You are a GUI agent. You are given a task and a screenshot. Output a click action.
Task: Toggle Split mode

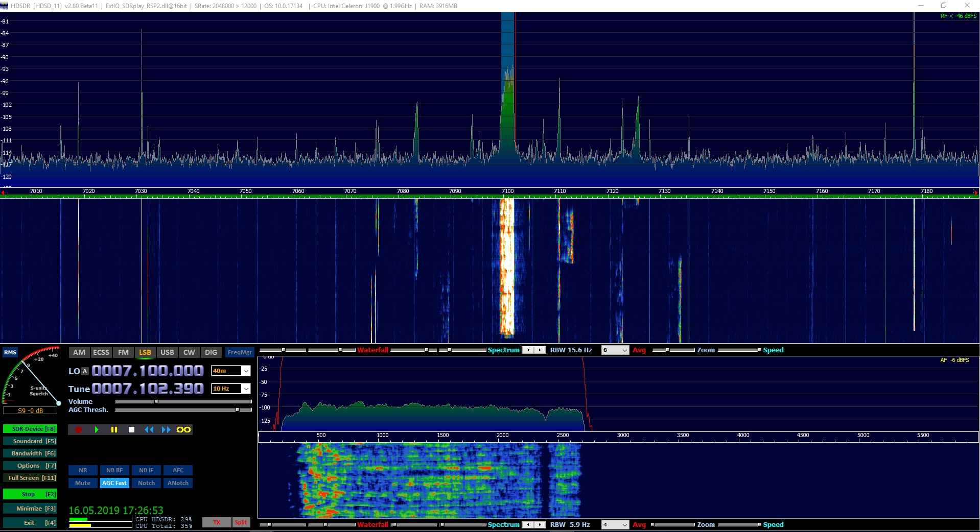pyautogui.click(x=241, y=522)
